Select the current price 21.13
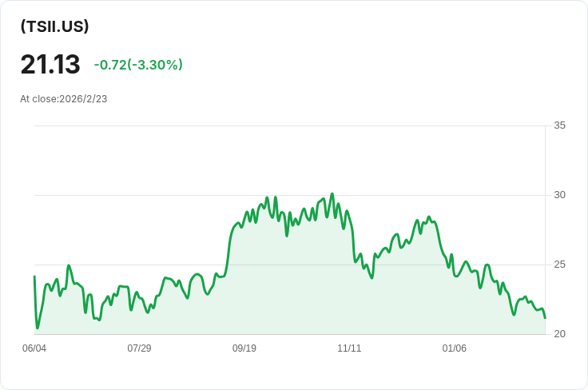 pyautogui.click(x=50, y=65)
